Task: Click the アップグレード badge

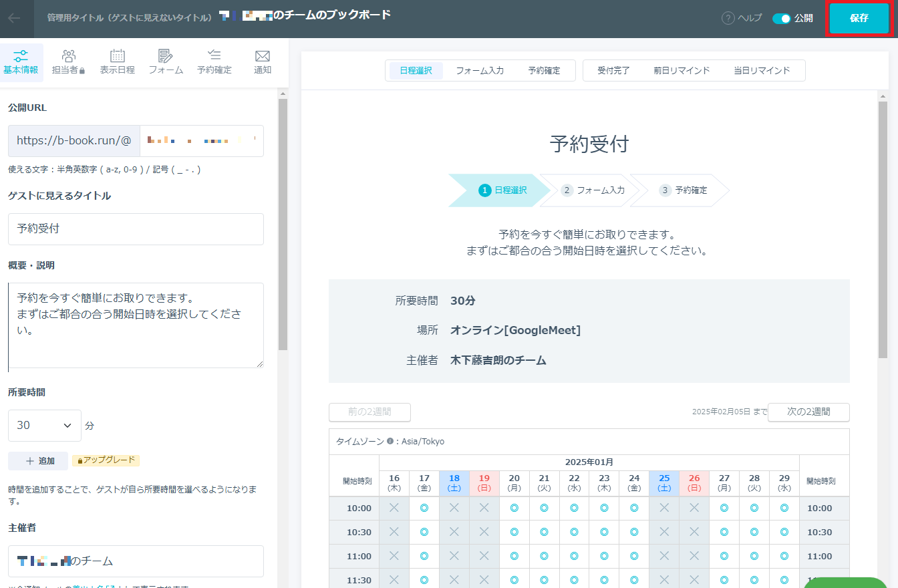Action: tap(106, 460)
